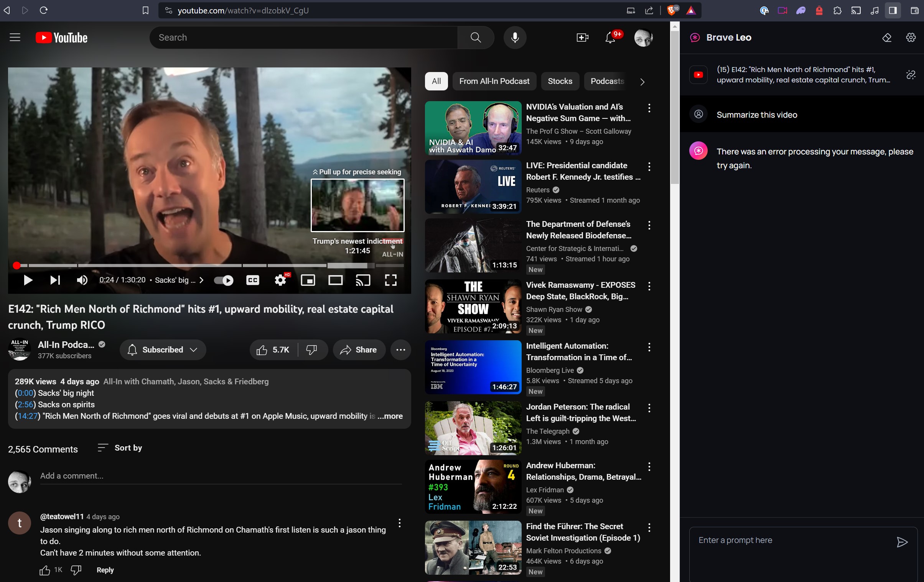Click voice search microphone icon
Image resolution: width=924 pixels, height=582 pixels.
[515, 38]
